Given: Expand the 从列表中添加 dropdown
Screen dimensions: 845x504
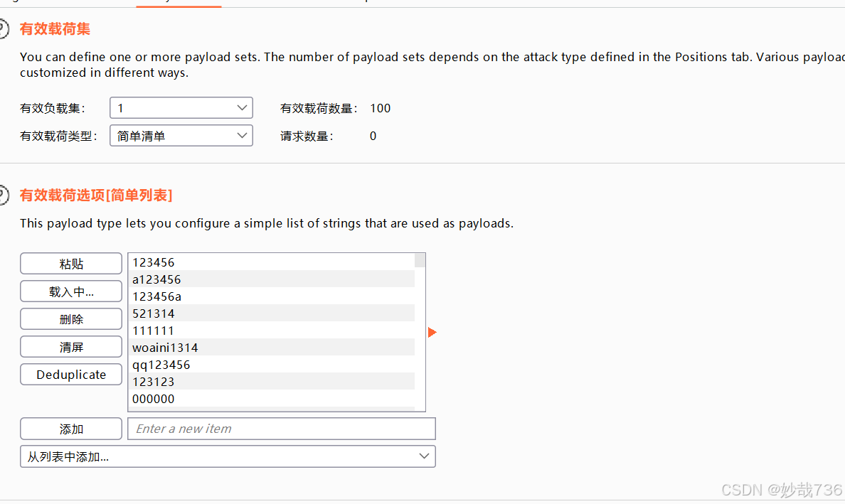Looking at the screenshot, I should tap(228, 456).
